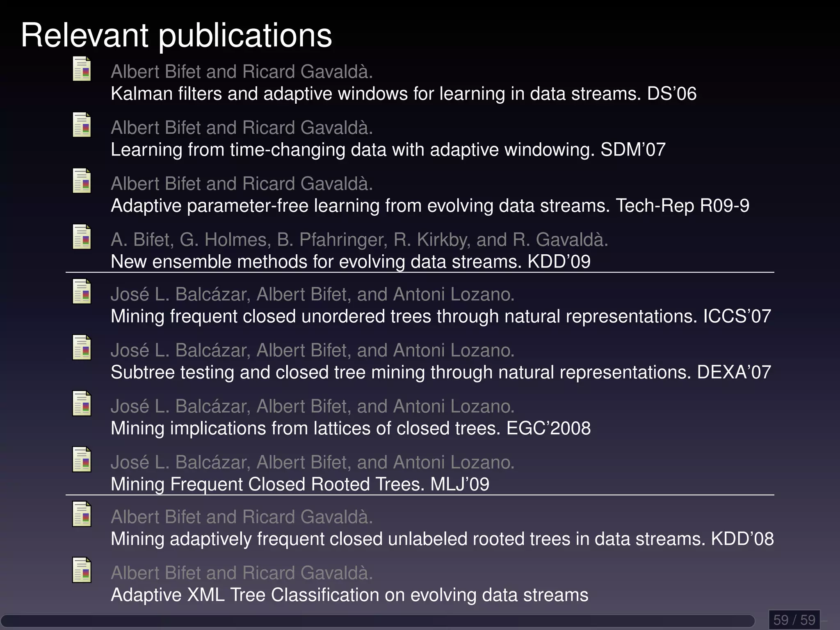Click document icon beside KDD'09 ensemble paper
Image resolution: width=840 pixels, height=630 pixels.
82,237
